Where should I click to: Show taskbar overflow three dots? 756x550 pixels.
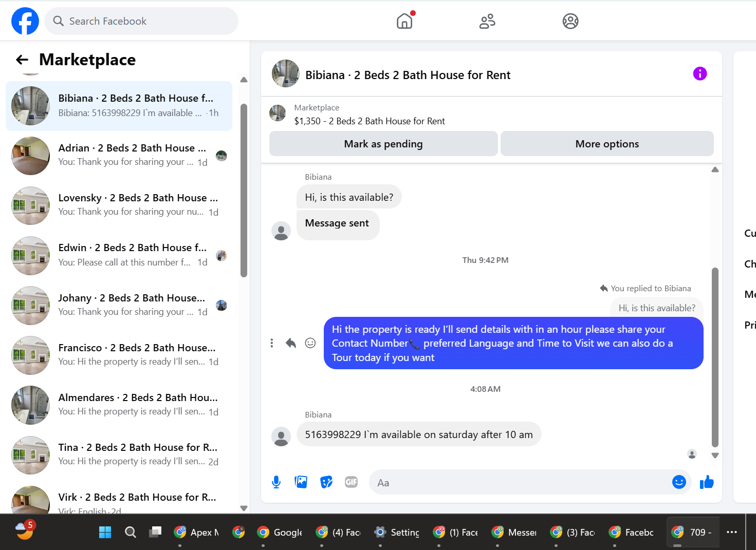point(732,533)
